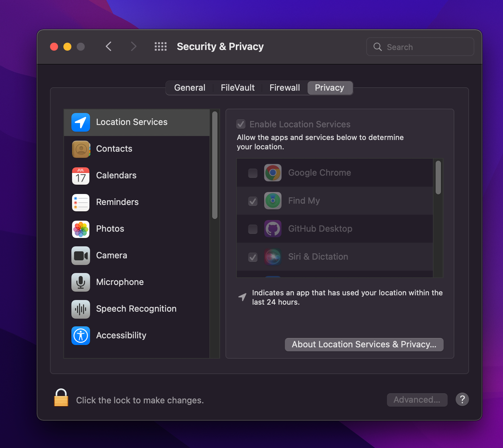Click the help question mark button
Screen dimensions: 503x448
[x=462, y=399]
